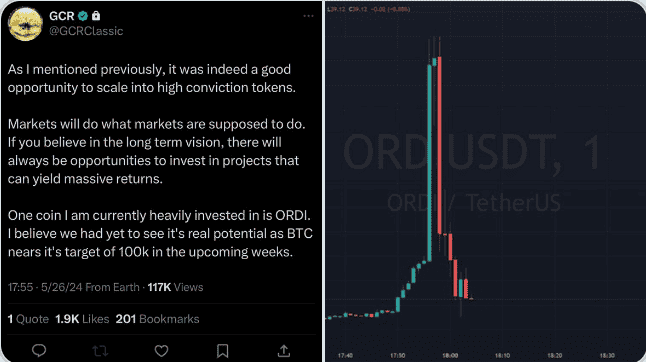Click the ORDI TetherUS chart watermark

(x=474, y=203)
